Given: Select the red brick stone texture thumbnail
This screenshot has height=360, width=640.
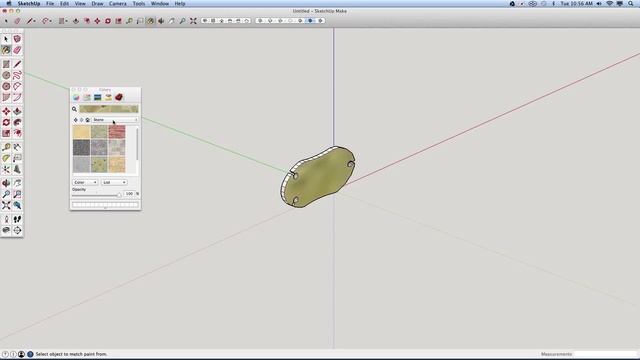Looking at the screenshot, I should tap(117, 132).
